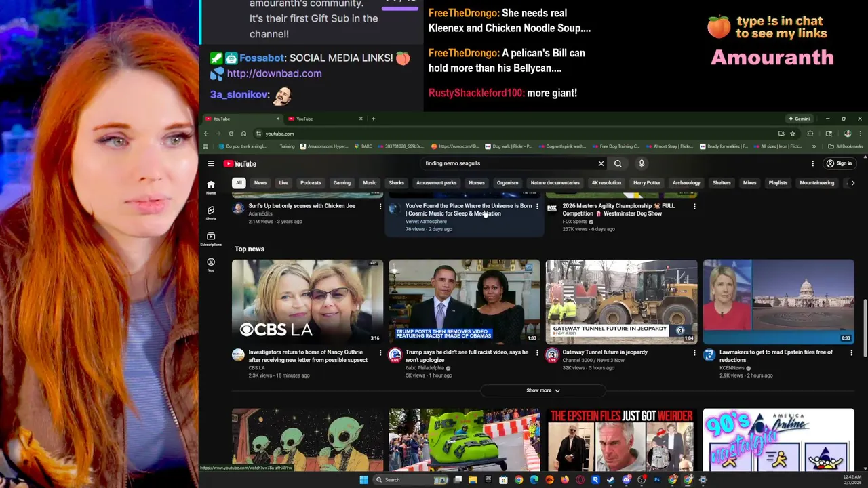The height and width of the screenshot is (488, 868).
Task: Reload the page in Chrome
Action: pyautogui.click(x=231, y=134)
